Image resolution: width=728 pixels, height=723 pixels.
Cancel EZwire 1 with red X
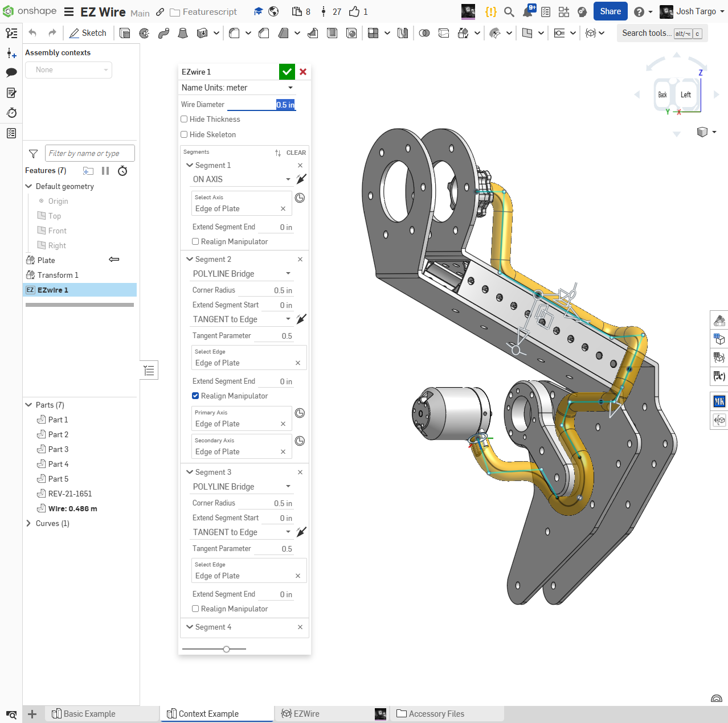(x=303, y=72)
